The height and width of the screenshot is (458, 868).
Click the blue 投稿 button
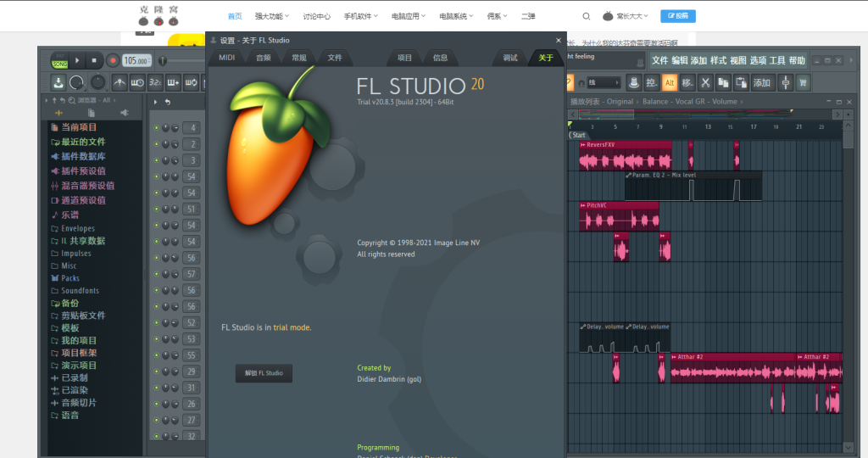tap(678, 16)
